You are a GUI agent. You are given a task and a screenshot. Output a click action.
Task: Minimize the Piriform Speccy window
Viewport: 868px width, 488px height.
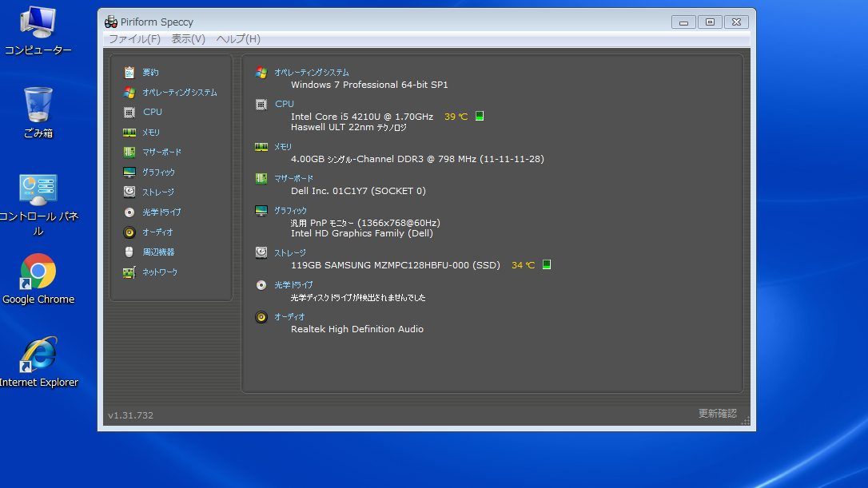tap(683, 22)
